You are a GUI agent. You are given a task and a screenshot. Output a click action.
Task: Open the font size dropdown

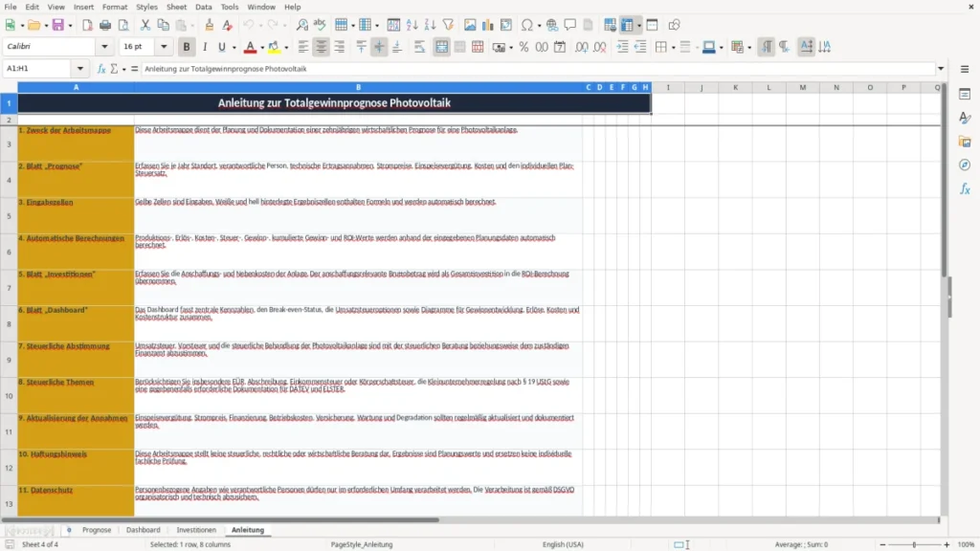(x=164, y=46)
